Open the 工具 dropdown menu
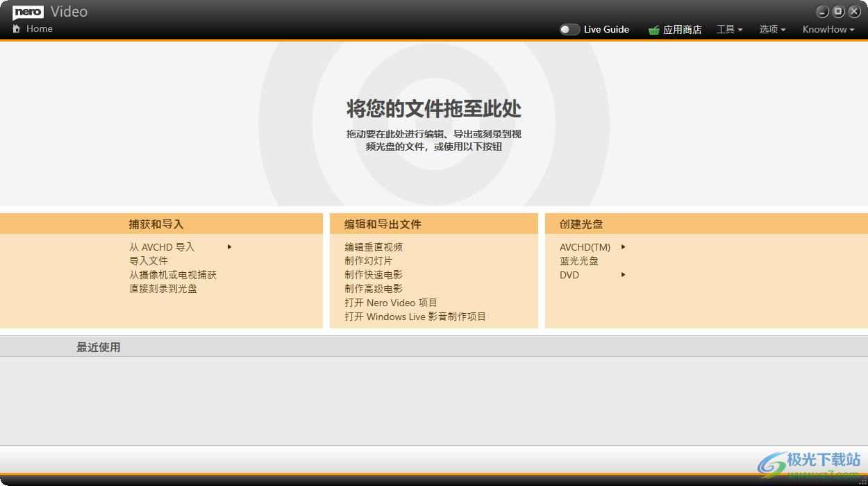 [x=730, y=30]
